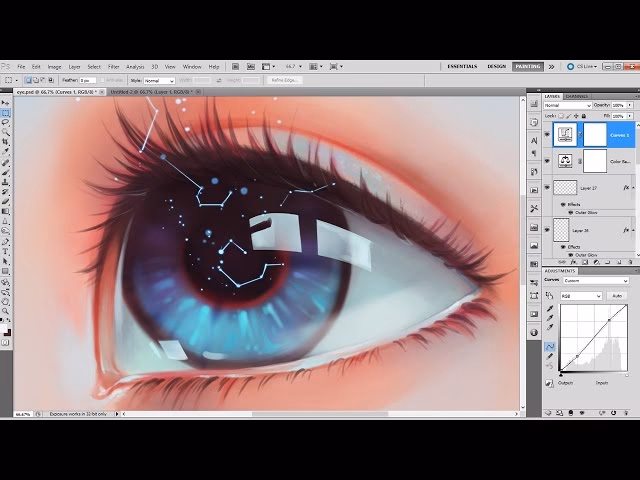The width and height of the screenshot is (640, 480).
Task: Toggle Outer Glow visibility under Layer 17
Action: point(571,213)
